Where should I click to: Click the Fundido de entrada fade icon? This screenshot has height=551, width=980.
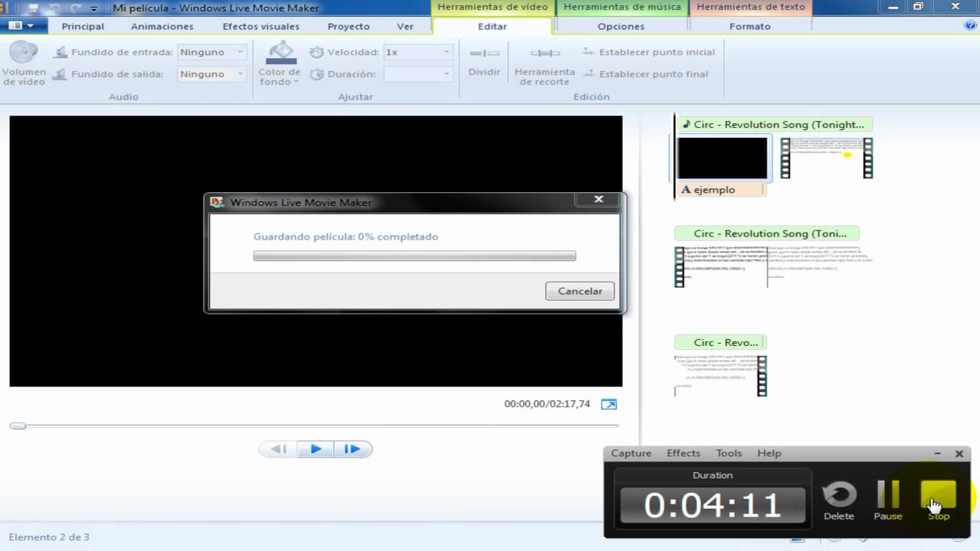point(60,52)
